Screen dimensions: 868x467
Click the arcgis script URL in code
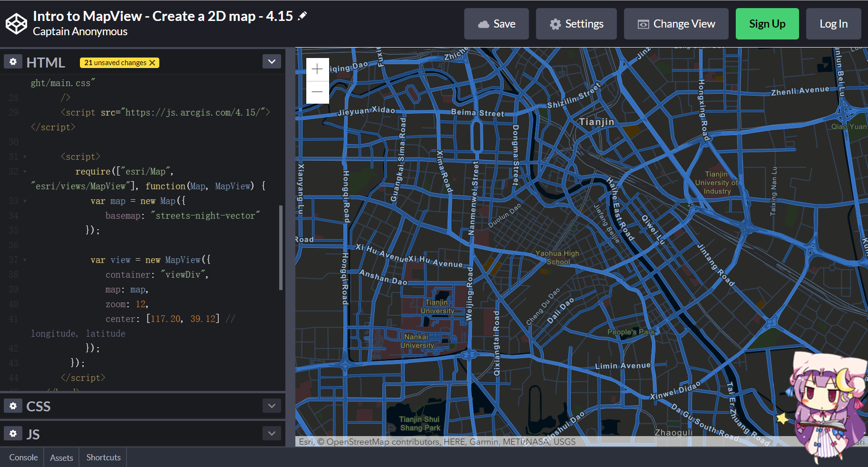193,113
